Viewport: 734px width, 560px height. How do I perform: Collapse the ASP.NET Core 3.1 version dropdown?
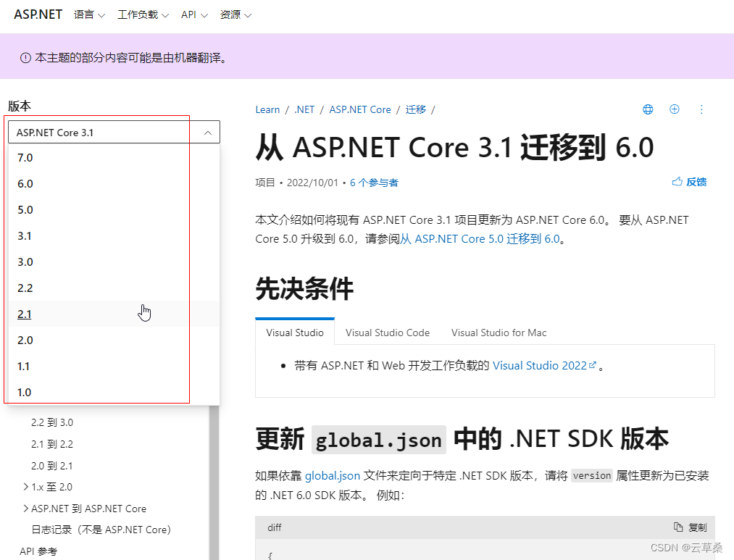pyautogui.click(x=114, y=133)
